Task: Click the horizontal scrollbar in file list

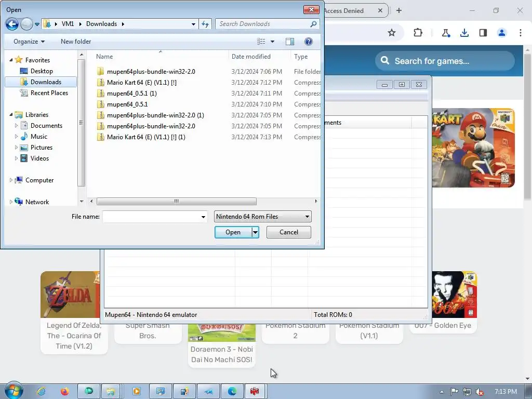Action: [x=177, y=201]
